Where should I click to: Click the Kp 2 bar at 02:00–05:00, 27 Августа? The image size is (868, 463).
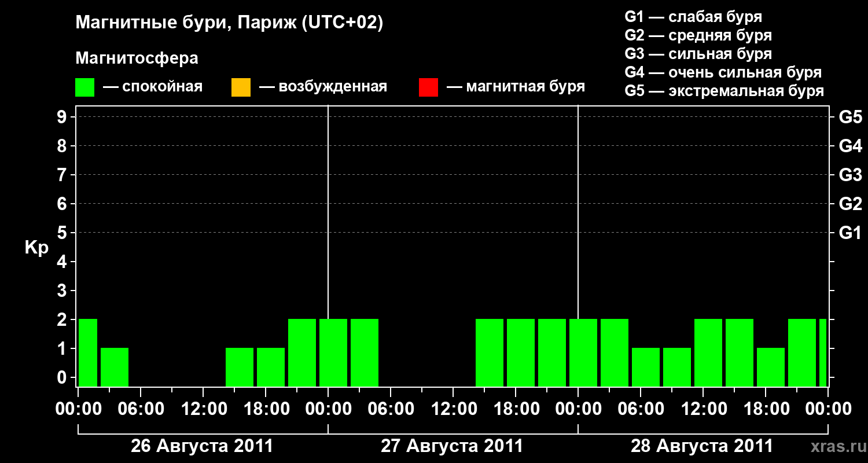pos(365,352)
